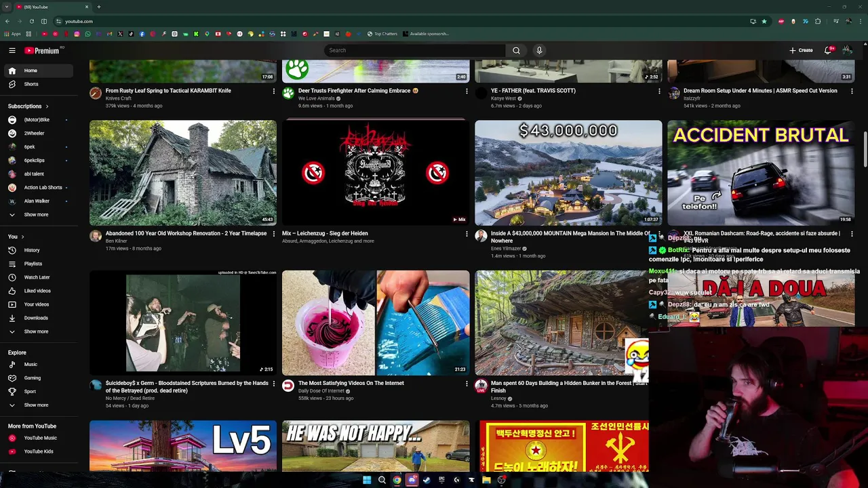868x488 pixels.
Task: Open the abi talent channel subscription
Action: 39,174
